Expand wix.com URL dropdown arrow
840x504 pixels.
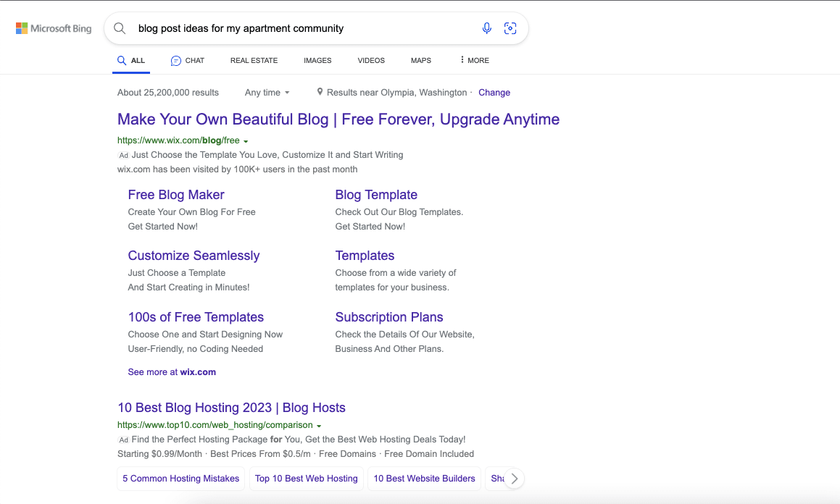pyautogui.click(x=246, y=141)
